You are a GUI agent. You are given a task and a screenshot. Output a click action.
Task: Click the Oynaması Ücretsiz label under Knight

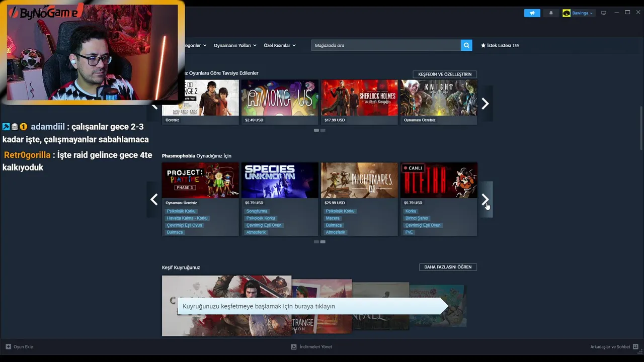click(x=420, y=120)
